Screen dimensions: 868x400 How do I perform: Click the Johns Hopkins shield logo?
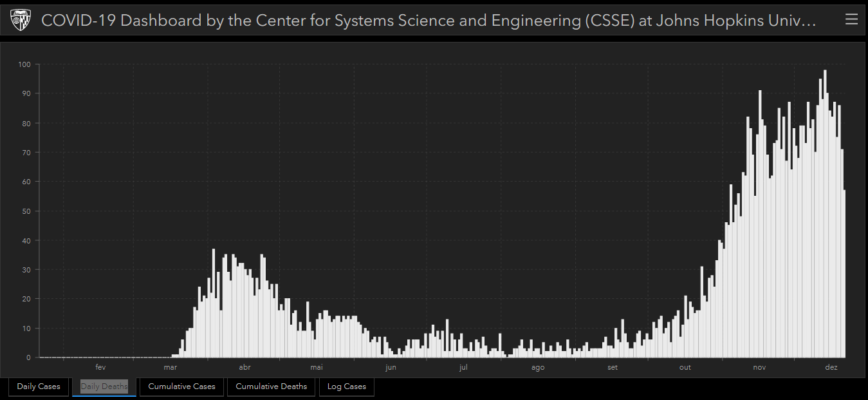tap(21, 21)
